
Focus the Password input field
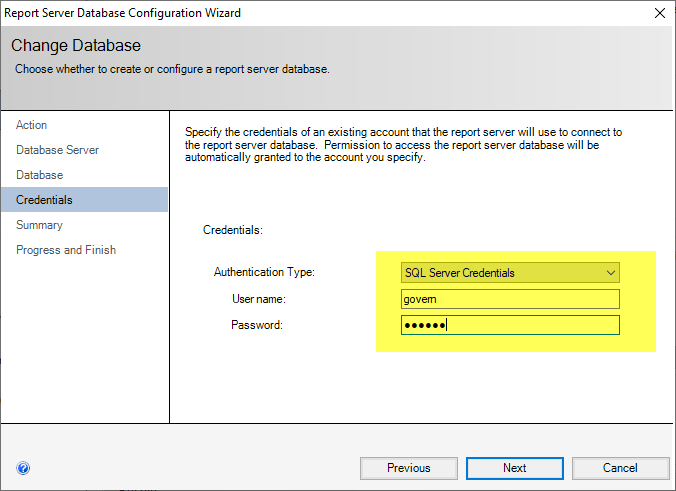click(x=510, y=325)
